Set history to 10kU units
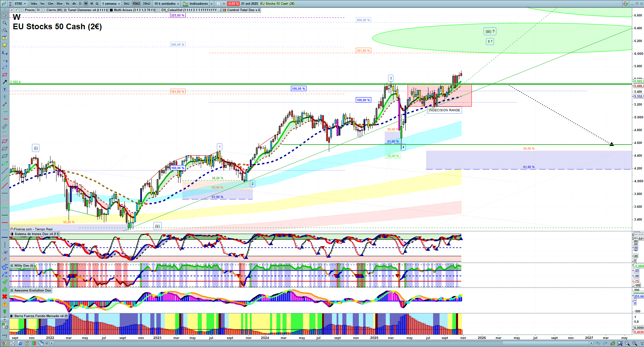This screenshot has height=347, width=644. point(136,4)
